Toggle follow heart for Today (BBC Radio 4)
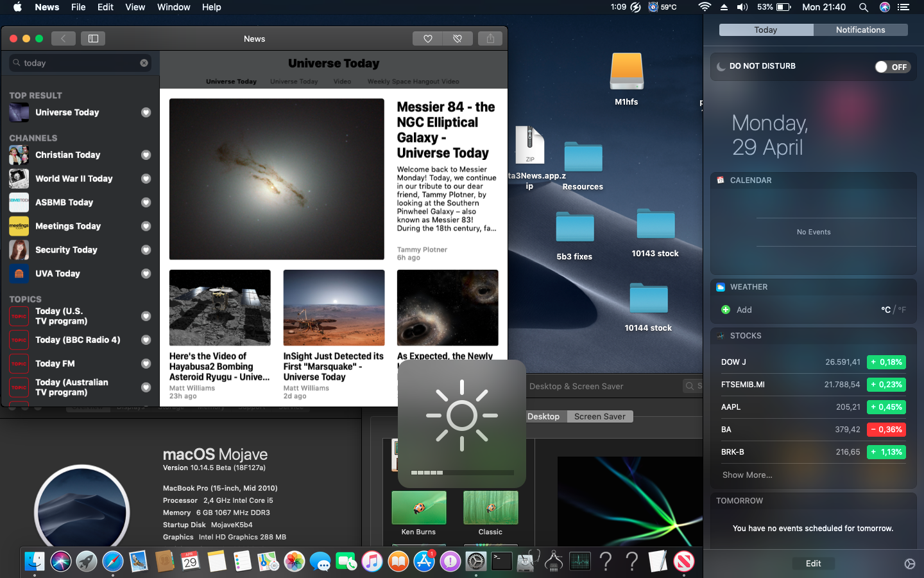Viewport: 924px width, 578px height. pos(146,340)
